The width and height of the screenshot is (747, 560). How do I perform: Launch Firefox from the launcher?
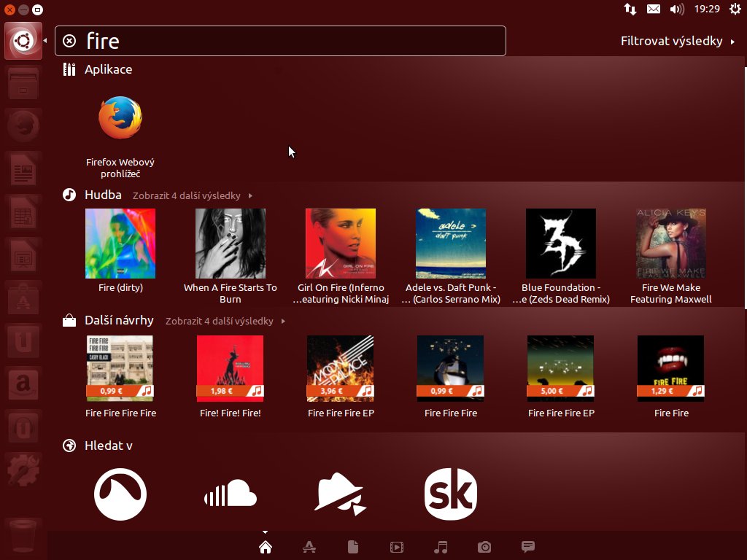pos(23,125)
